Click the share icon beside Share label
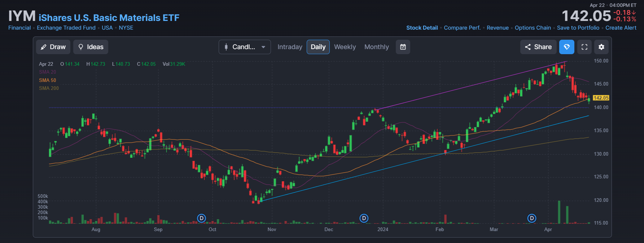This screenshot has height=243, width=644. click(528, 47)
